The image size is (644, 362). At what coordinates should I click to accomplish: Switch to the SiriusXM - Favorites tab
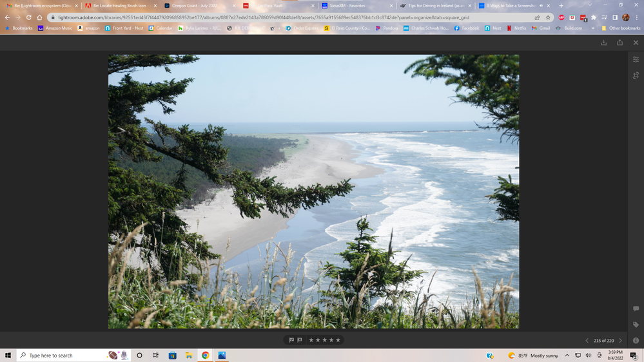click(x=356, y=6)
